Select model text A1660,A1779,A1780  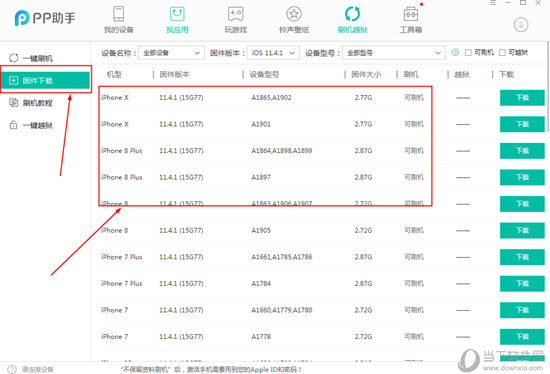click(x=282, y=310)
